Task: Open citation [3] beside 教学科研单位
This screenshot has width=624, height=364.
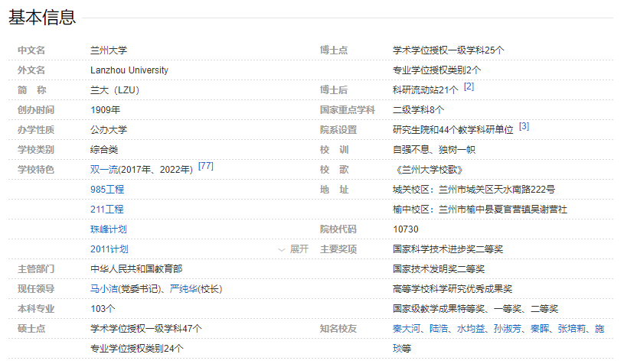Action: point(524,126)
